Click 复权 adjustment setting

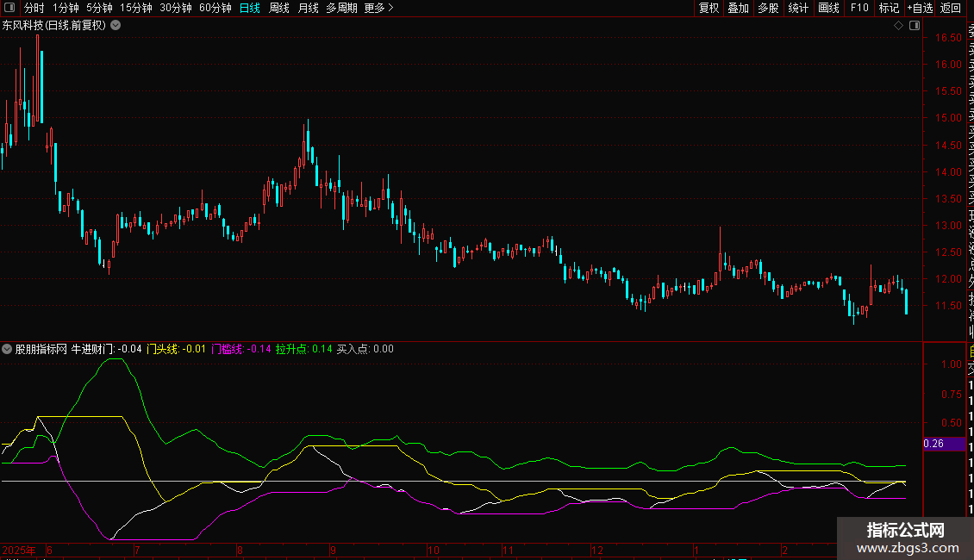coord(709,8)
